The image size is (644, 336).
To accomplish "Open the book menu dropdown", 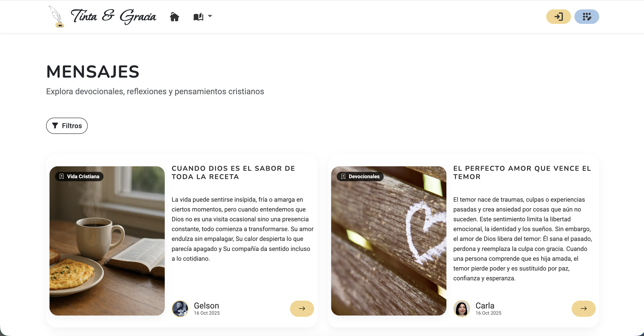I will tap(203, 17).
